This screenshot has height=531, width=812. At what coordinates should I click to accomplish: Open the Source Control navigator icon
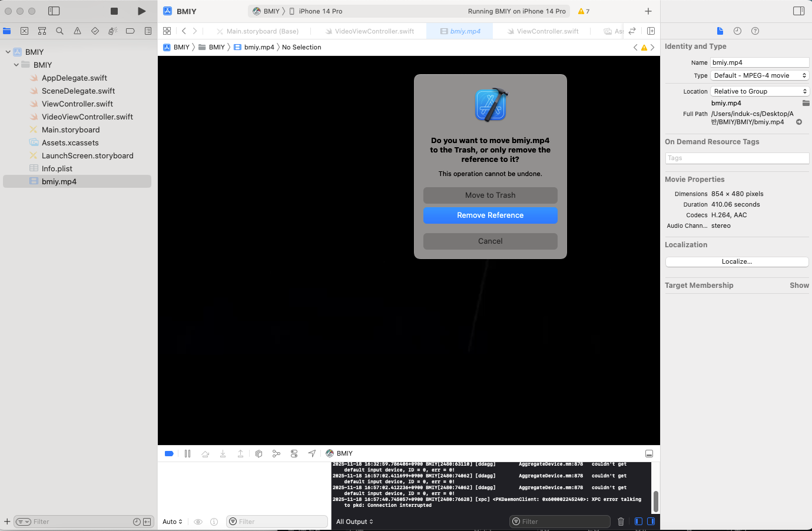24,31
